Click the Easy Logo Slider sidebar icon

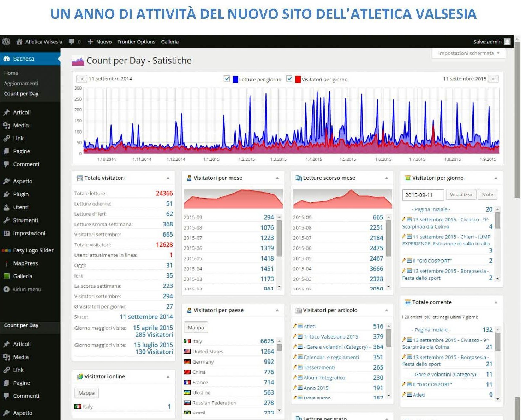[x=6, y=250]
